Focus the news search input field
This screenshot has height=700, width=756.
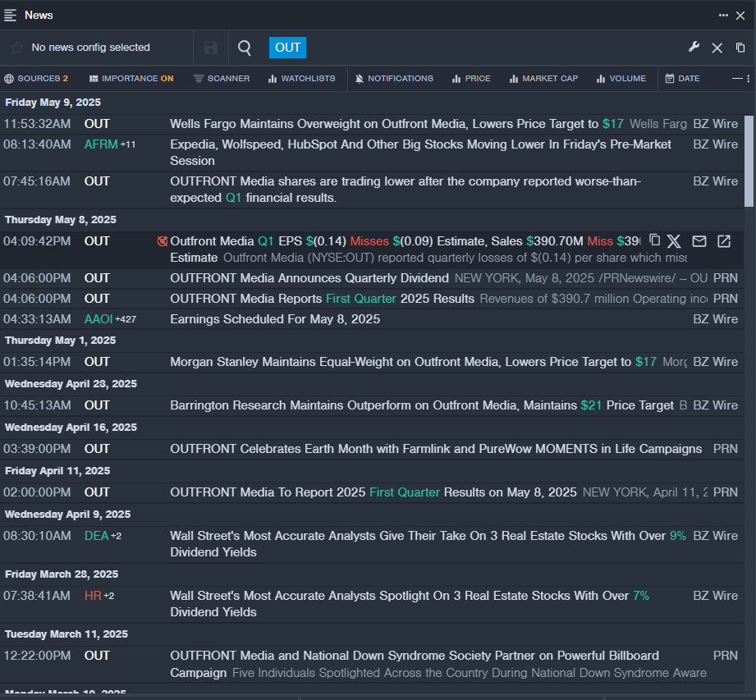tap(492, 48)
